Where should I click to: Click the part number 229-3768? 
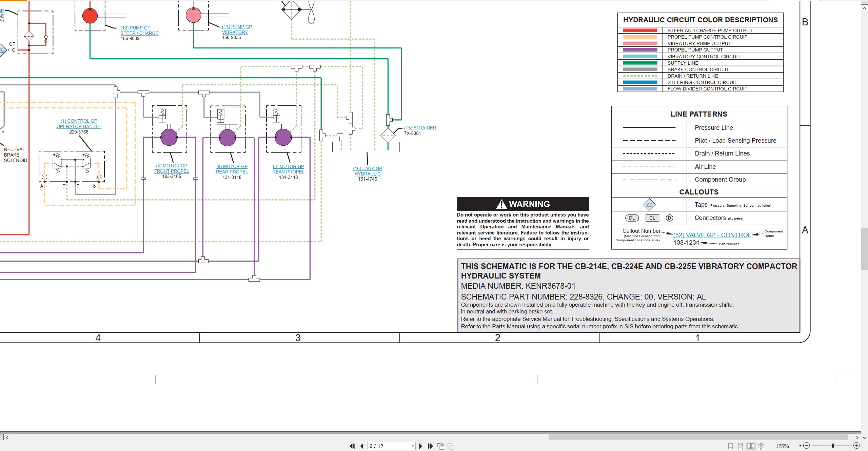point(79,132)
